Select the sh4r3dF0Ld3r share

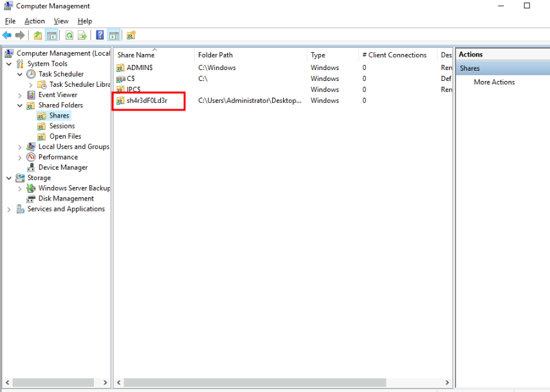point(147,101)
